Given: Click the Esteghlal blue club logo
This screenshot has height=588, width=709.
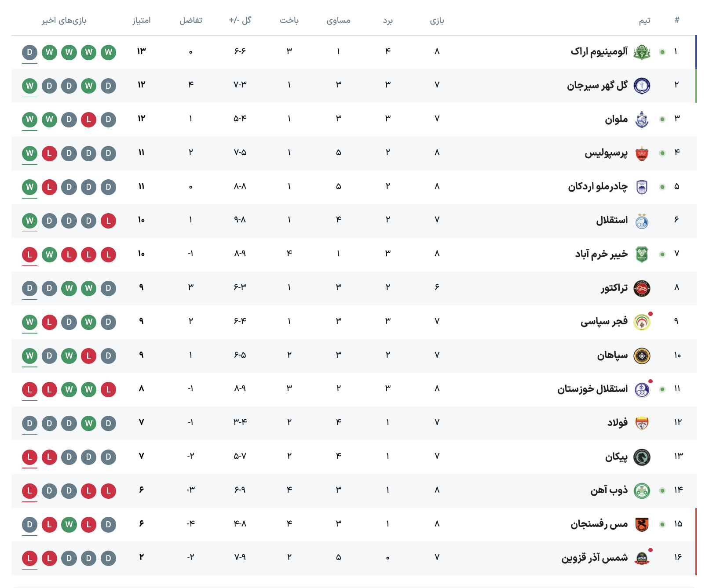Looking at the screenshot, I should click(x=642, y=221).
